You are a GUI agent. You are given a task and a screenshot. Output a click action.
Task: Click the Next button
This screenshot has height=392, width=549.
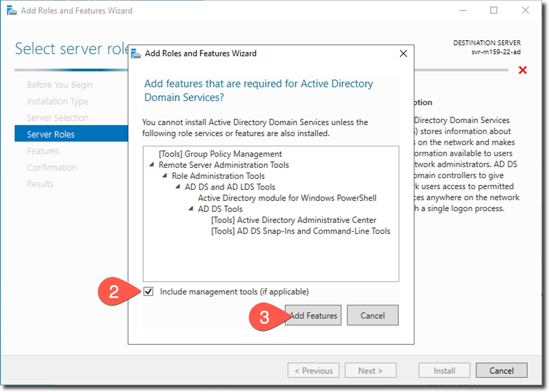click(370, 371)
